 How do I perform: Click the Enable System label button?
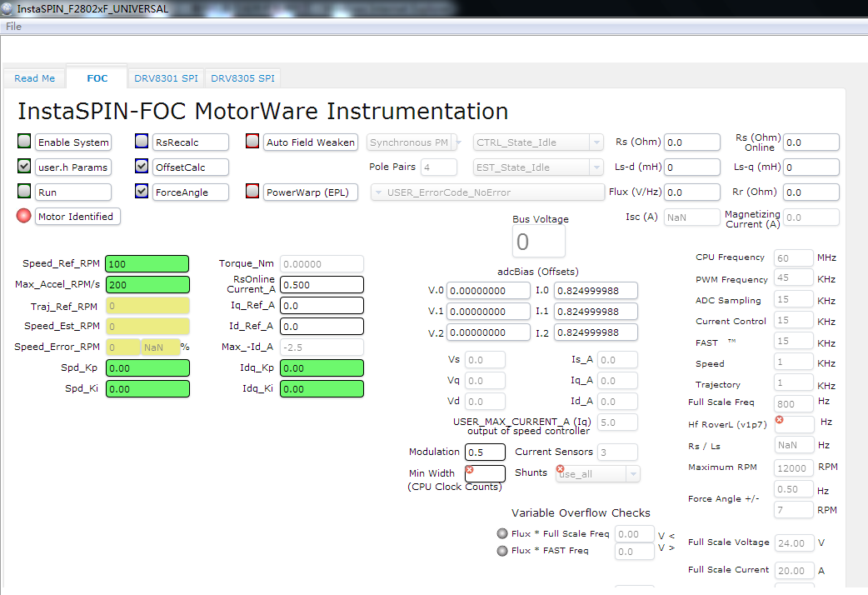(x=73, y=142)
